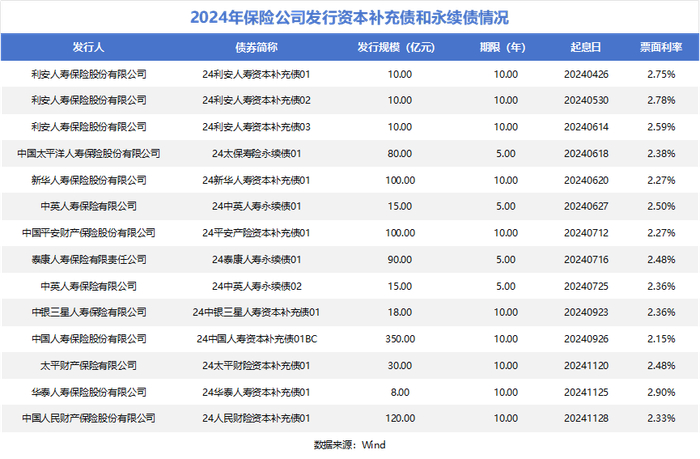The image size is (700, 459).
Task: Click bond name 24新华人寿资本补充债01
Action: pos(256,180)
